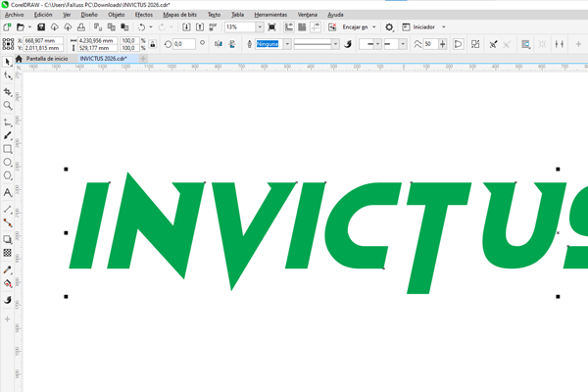This screenshot has height=392, width=588.
Task: Open the zoom level 13% dropdown
Action: point(260,27)
